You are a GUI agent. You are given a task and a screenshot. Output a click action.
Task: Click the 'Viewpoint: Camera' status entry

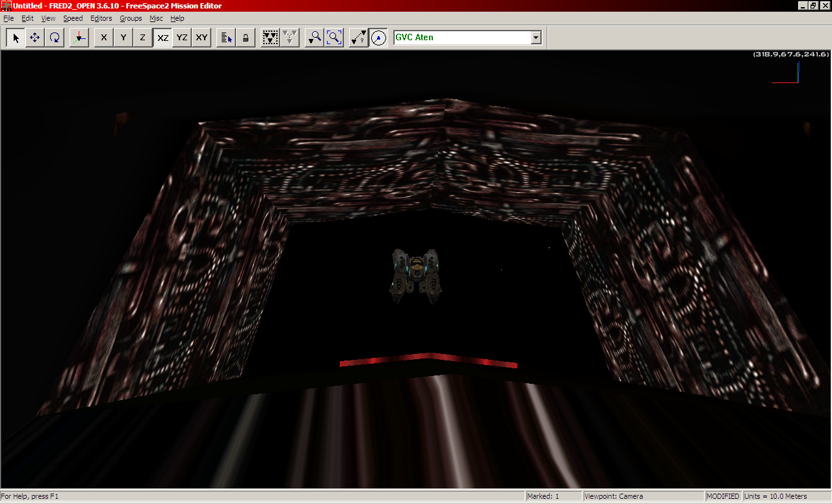(x=643, y=496)
